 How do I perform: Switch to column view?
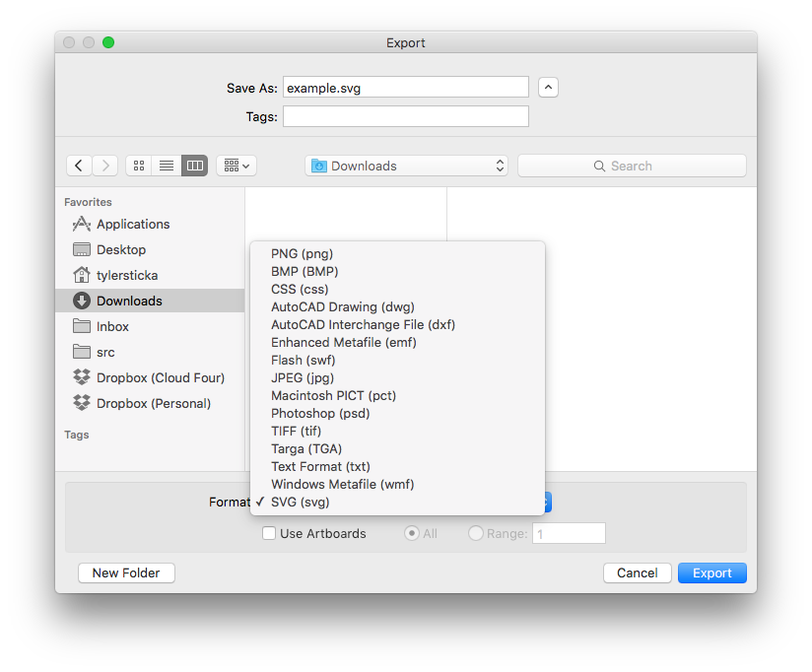coord(193,165)
